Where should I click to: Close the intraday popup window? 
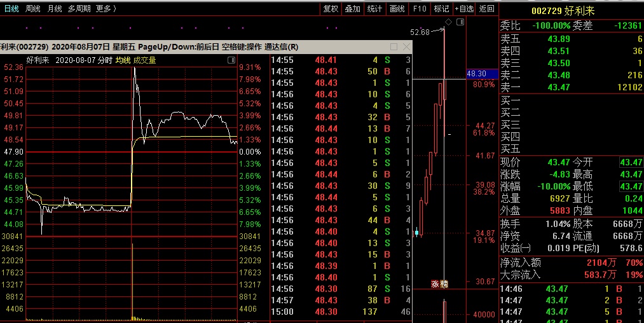click(405, 47)
